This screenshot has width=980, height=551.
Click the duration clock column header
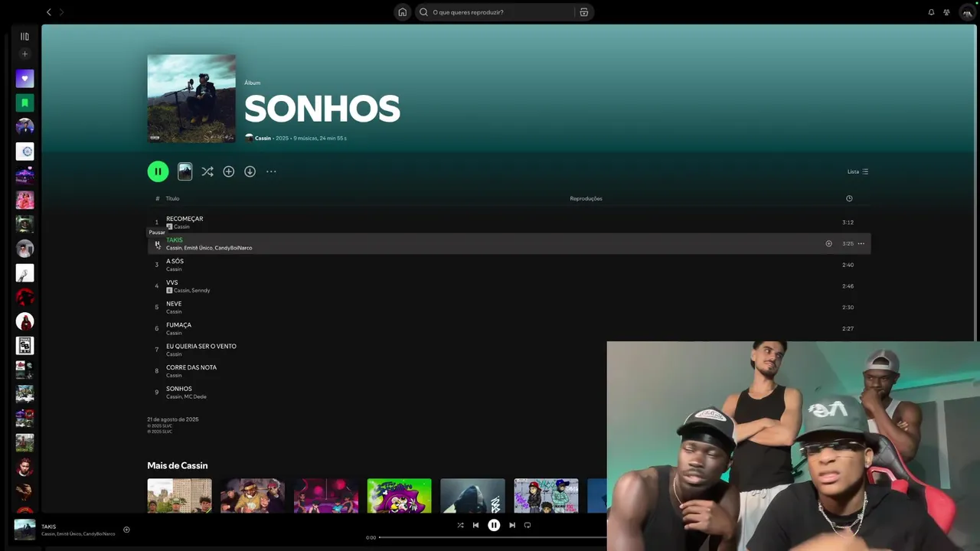(x=849, y=198)
